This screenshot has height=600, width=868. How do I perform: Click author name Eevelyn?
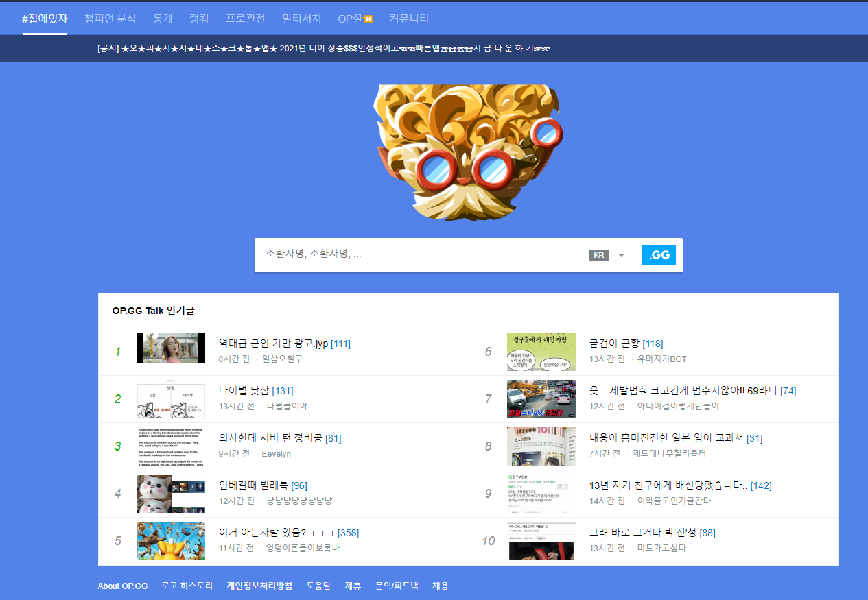[277, 453]
